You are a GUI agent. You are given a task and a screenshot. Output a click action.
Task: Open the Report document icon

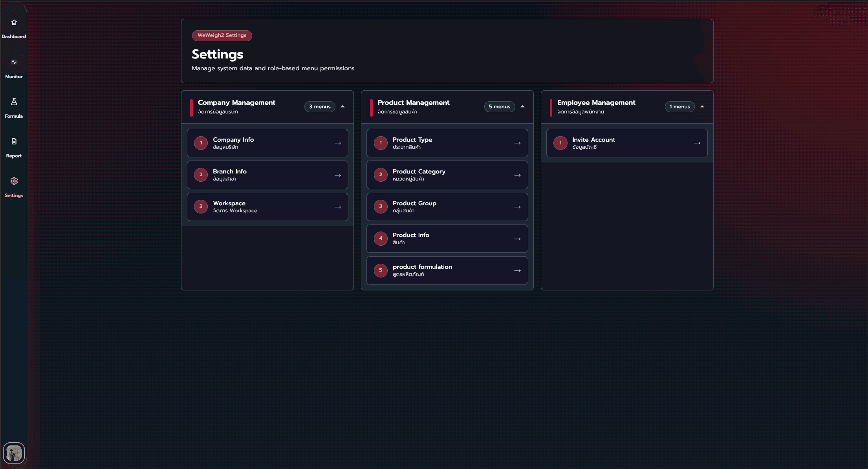14,141
